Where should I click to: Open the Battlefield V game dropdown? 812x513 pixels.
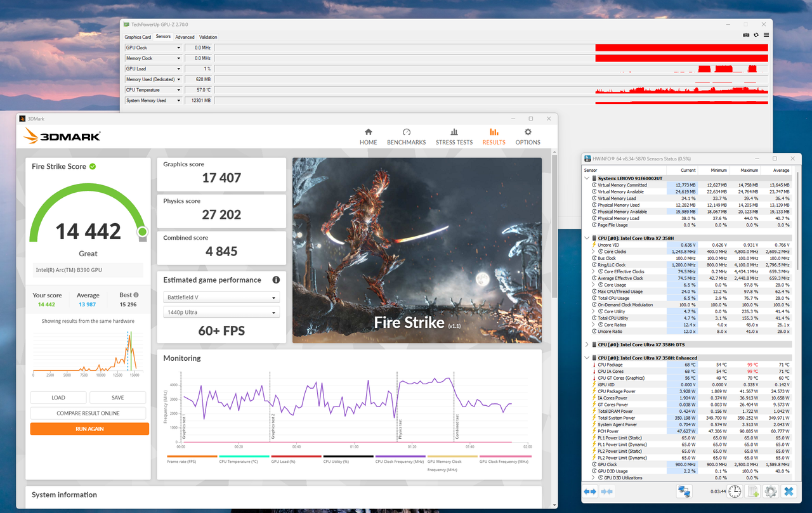221,297
